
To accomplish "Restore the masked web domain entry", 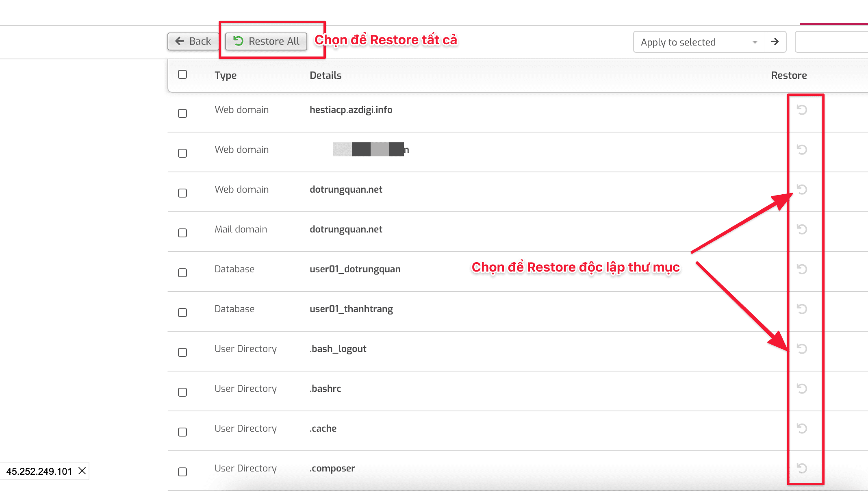I will click(x=801, y=149).
